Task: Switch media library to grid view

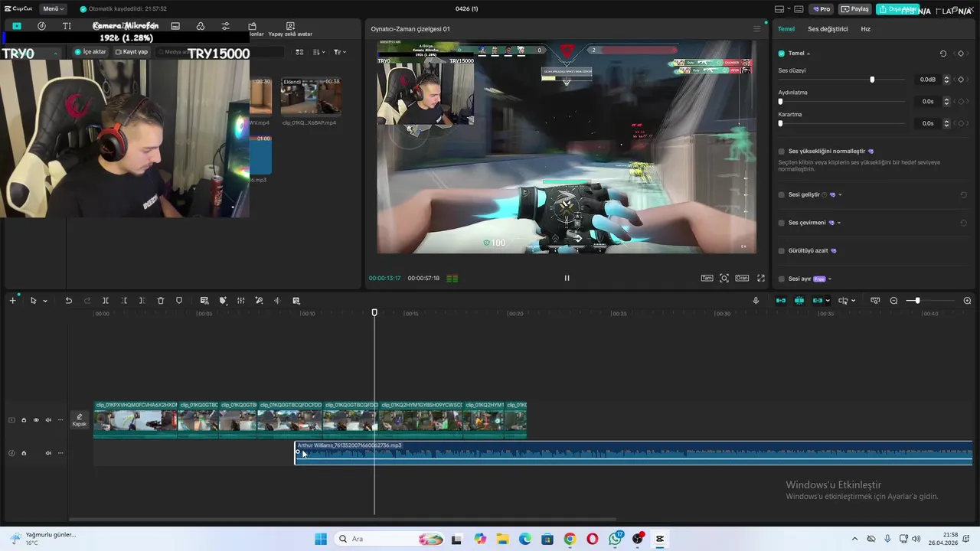Action: (299, 52)
